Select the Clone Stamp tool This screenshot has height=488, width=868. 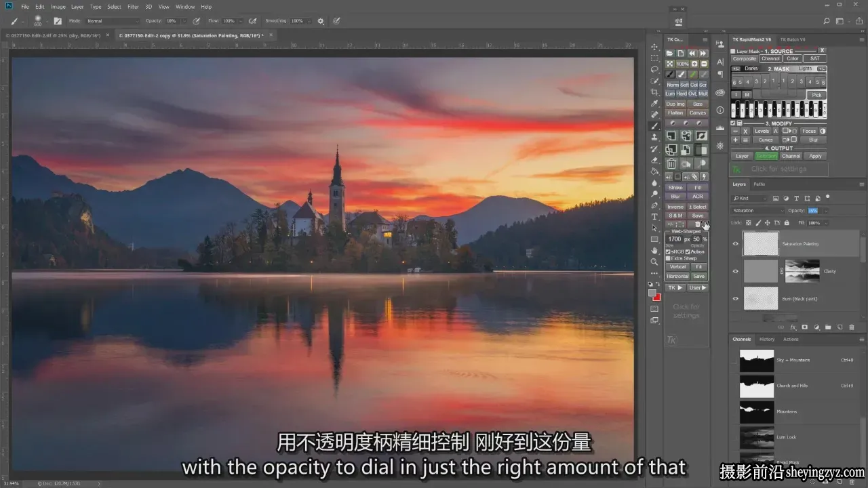pos(654,137)
